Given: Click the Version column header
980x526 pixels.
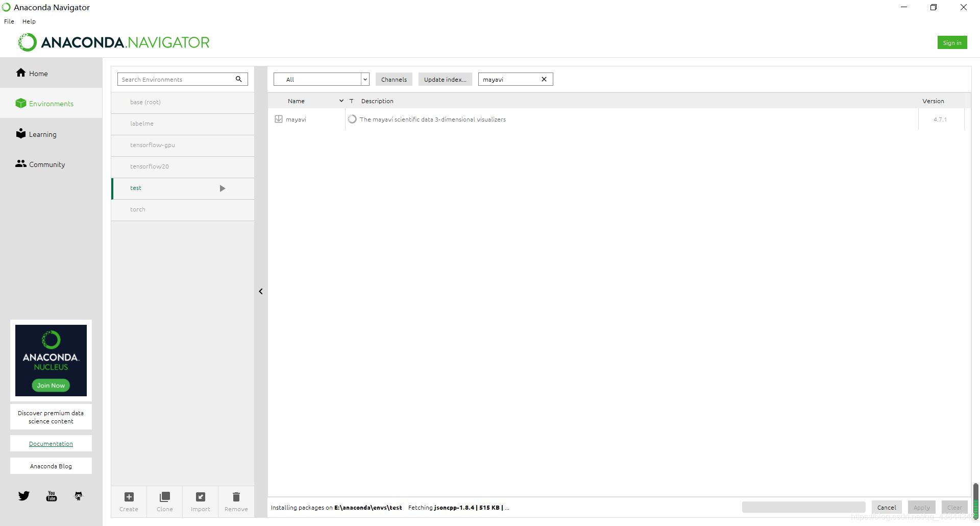Looking at the screenshot, I should tap(933, 101).
